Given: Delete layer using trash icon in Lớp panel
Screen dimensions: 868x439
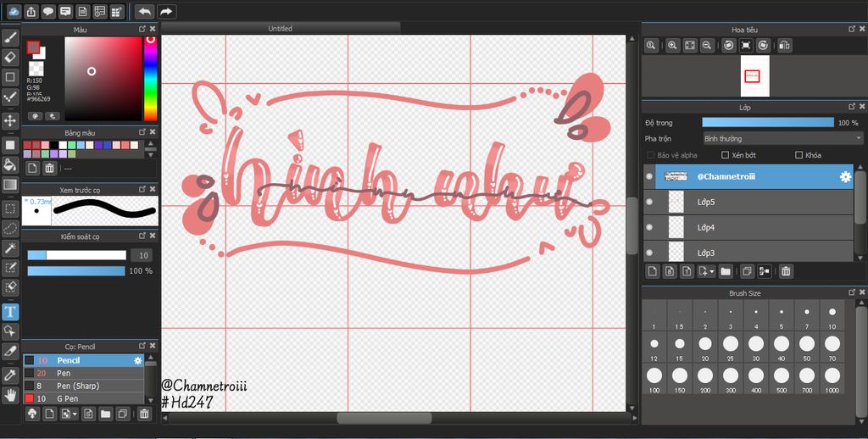Looking at the screenshot, I should coord(786,271).
